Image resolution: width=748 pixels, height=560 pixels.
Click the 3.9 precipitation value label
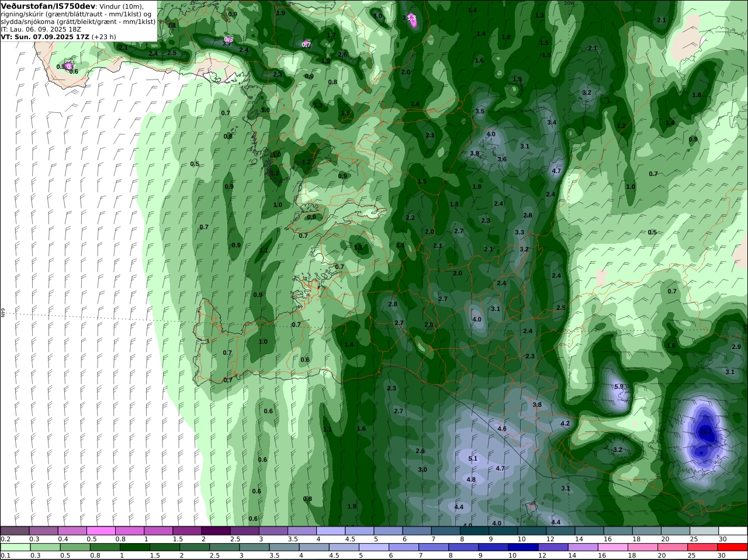475,153
